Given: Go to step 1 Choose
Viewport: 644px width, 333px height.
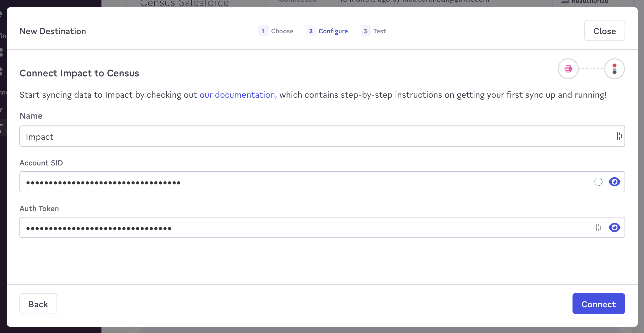Looking at the screenshot, I should click(282, 31).
